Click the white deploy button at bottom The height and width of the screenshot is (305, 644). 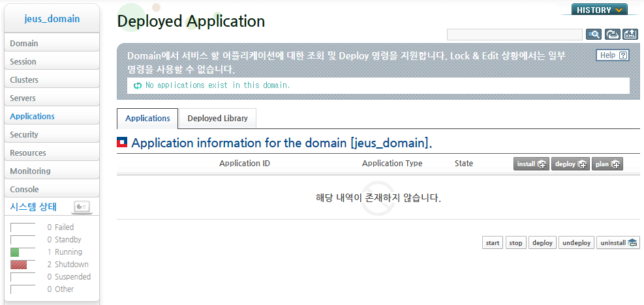coord(542,242)
